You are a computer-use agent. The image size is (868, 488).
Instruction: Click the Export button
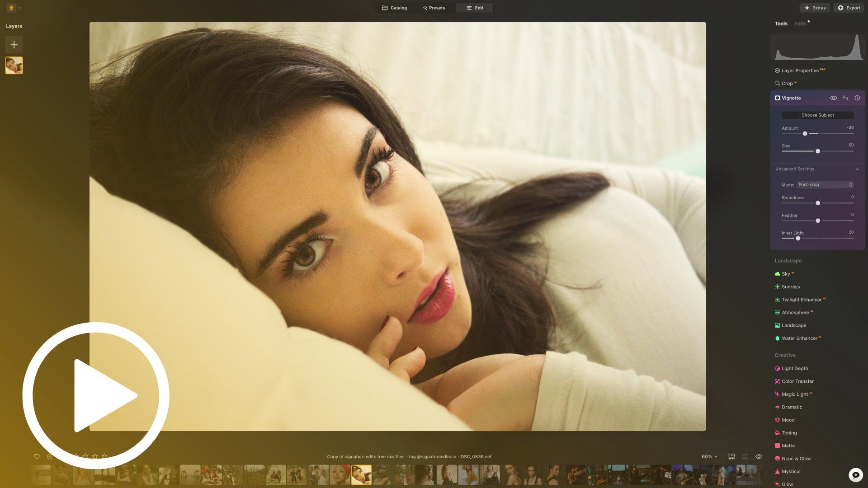pos(849,8)
